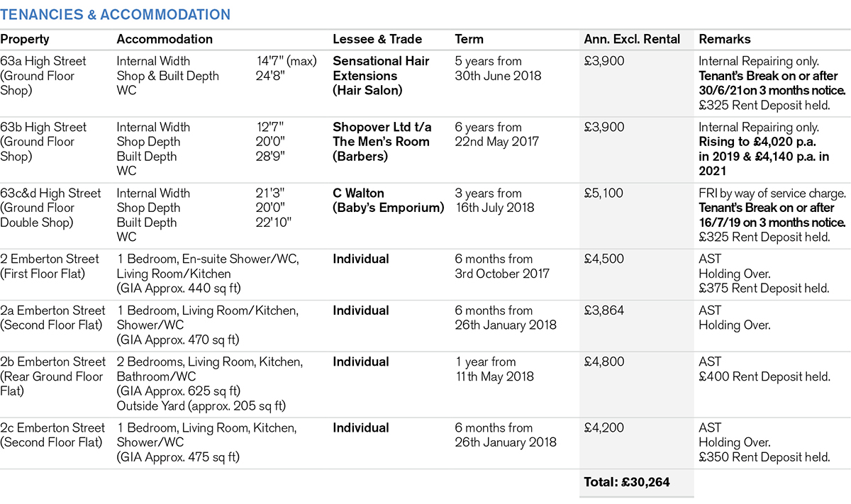Click the Term column header
This screenshot has width=851, height=504.
click(x=469, y=40)
